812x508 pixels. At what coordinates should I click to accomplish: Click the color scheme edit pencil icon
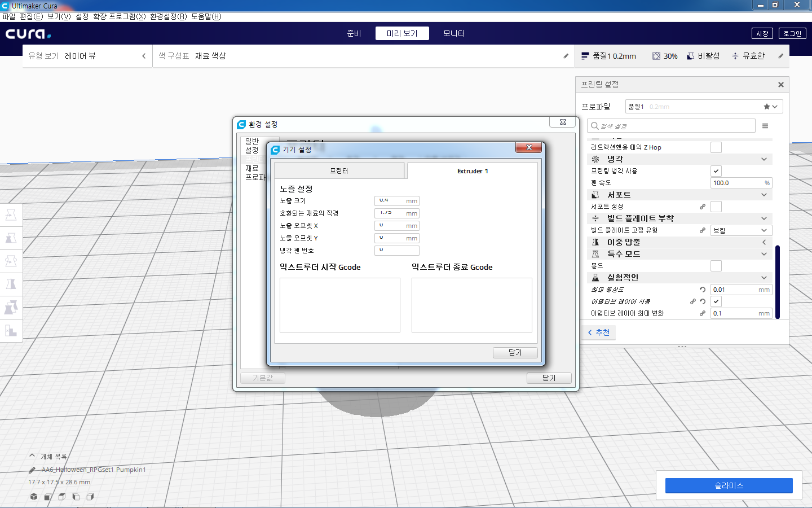(566, 56)
